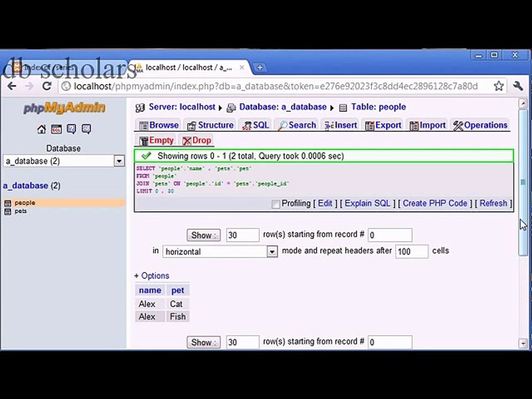Click the browser address bar URL
The width and height of the screenshot is (532, 399).
(275, 86)
